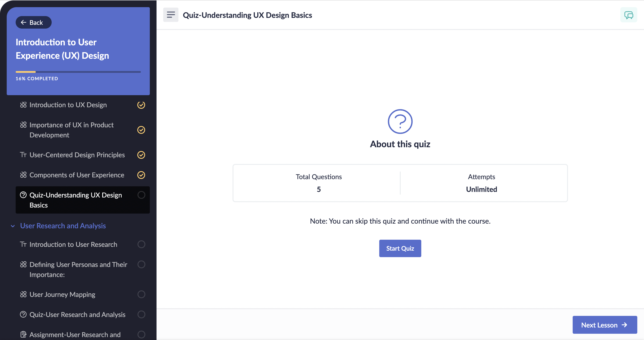Image resolution: width=644 pixels, height=340 pixels.
Task: Go to Next Lesson
Action: pos(605,325)
